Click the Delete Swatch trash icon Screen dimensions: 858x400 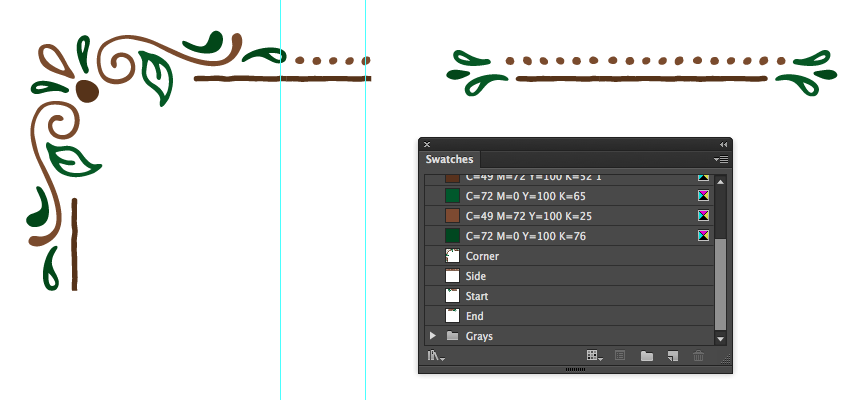(x=698, y=356)
